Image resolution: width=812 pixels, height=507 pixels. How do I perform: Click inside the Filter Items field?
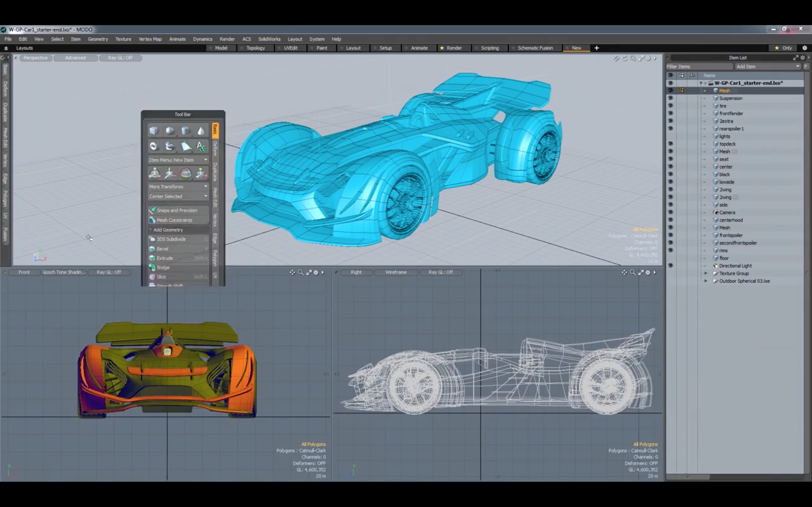pos(700,66)
